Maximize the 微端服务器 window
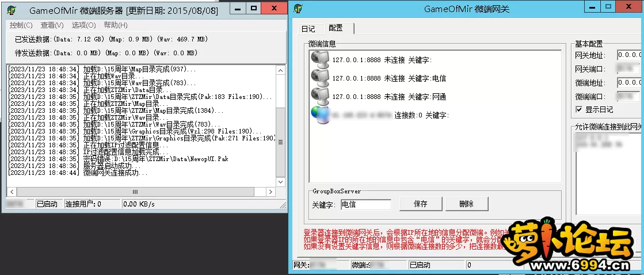 (x=253, y=8)
